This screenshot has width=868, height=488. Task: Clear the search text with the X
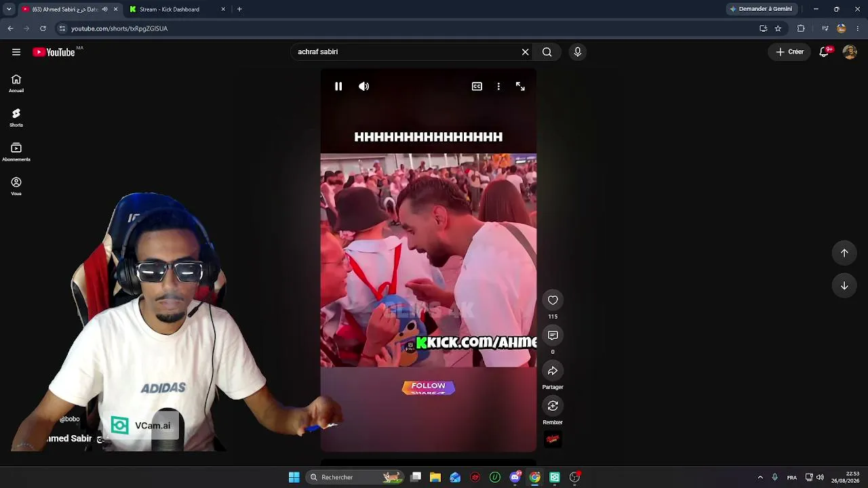pyautogui.click(x=525, y=52)
